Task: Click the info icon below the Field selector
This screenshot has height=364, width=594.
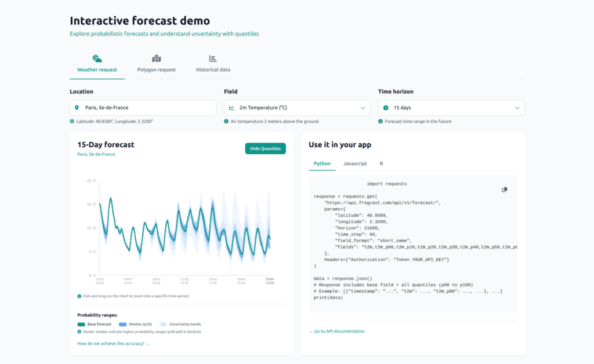Action: click(x=227, y=121)
